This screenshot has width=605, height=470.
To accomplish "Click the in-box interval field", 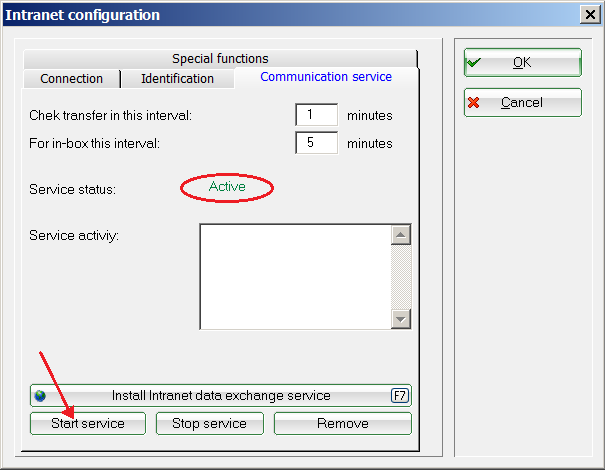I will pyautogui.click(x=316, y=143).
